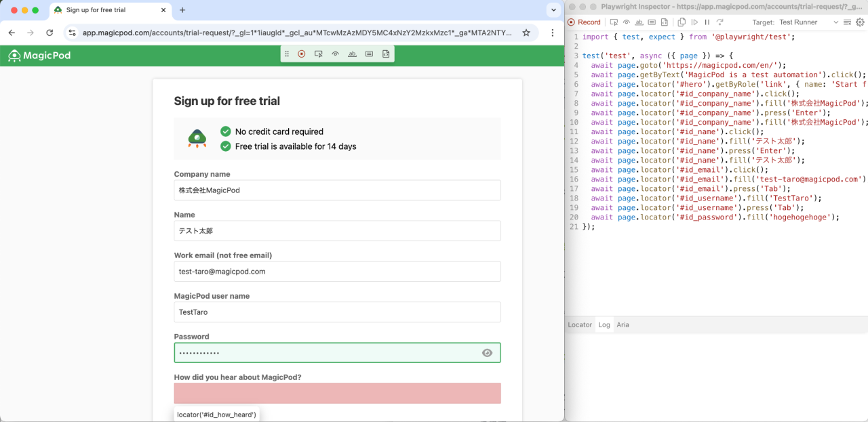Click Assert value icon in browser overlay toolbar

pyautogui.click(x=369, y=54)
